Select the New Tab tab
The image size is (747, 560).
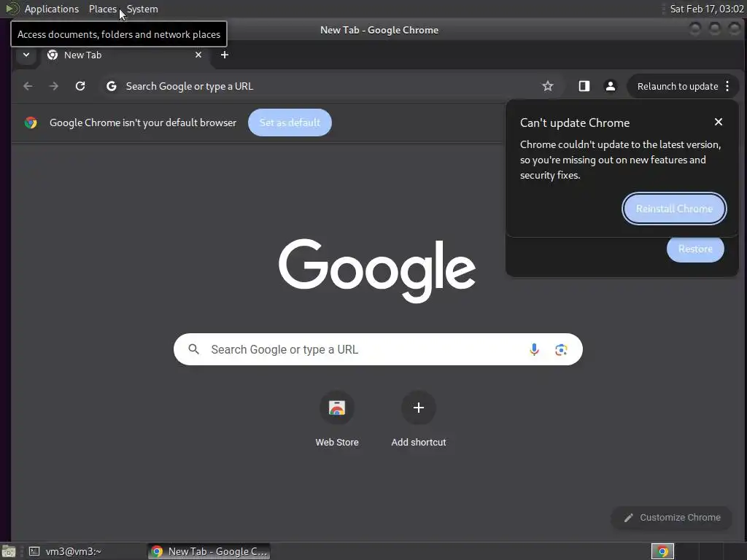(124, 55)
